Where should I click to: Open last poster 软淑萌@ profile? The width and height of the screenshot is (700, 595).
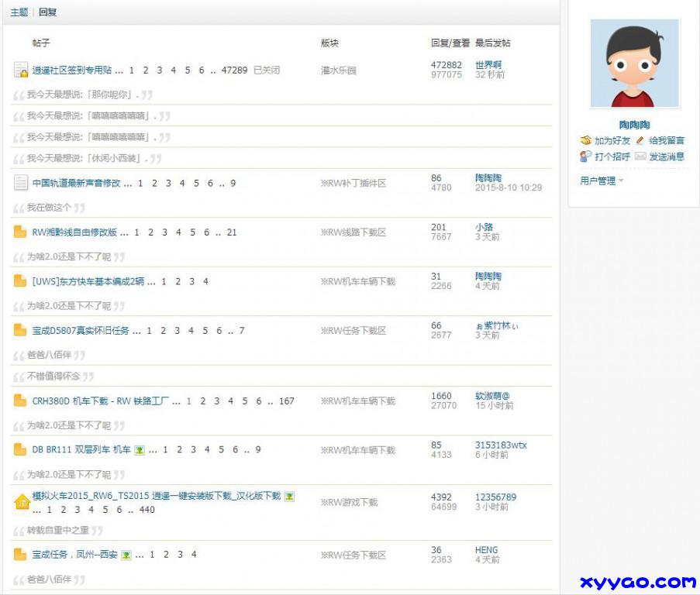[492, 396]
